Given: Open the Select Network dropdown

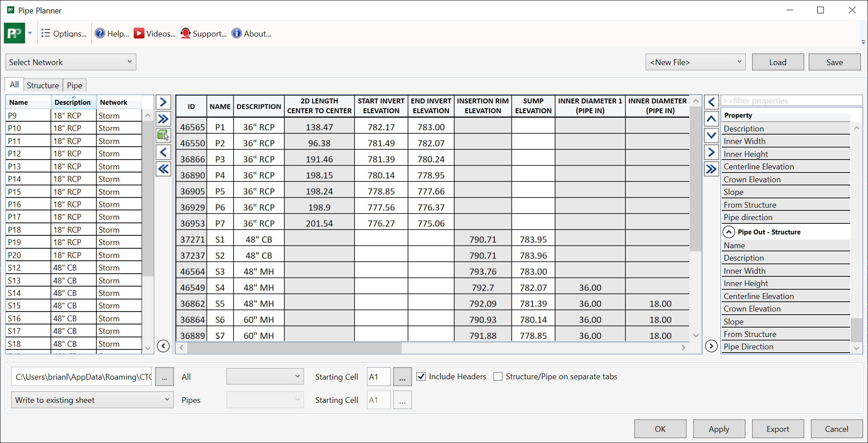Looking at the screenshot, I should 71,62.
